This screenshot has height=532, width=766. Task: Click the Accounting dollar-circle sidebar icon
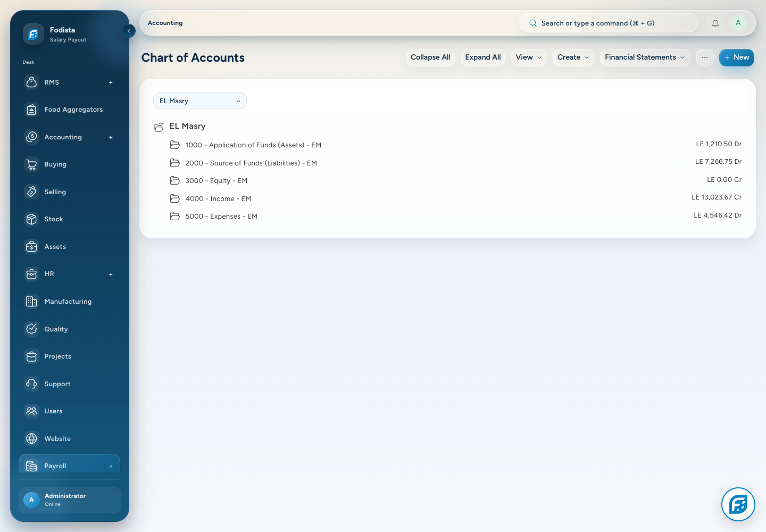(32, 137)
